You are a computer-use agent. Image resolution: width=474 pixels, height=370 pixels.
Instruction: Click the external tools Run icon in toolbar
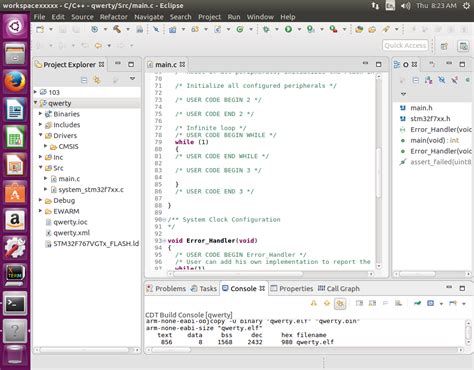pos(333,29)
